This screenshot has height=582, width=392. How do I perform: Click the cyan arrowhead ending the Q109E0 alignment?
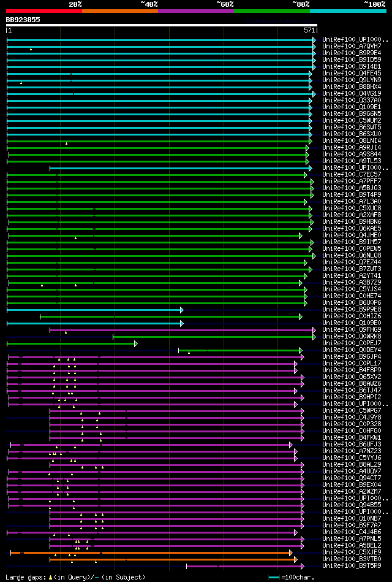[182, 323]
